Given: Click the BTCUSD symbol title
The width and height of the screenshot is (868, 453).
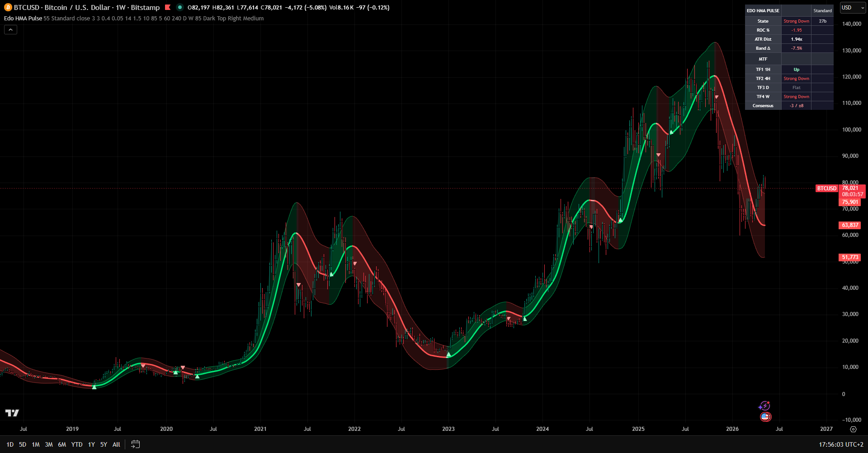Looking at the screenshot, I should click(x=87, y=7).
